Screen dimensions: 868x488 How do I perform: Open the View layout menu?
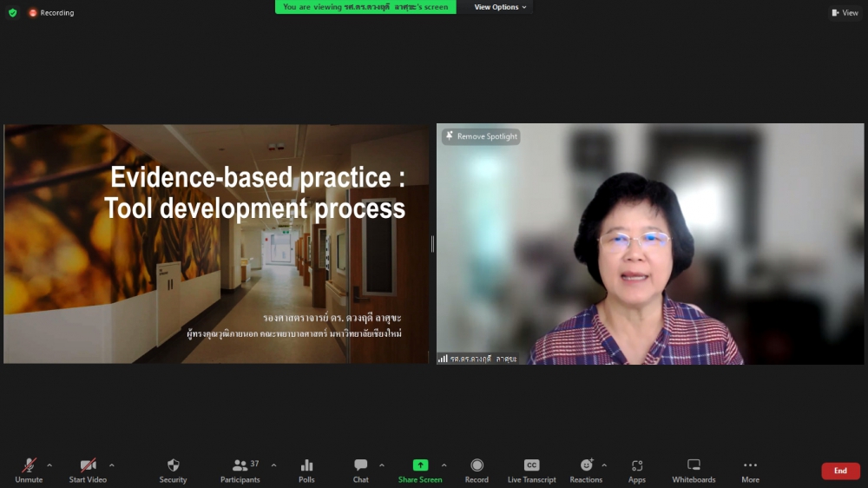point(845,13)
